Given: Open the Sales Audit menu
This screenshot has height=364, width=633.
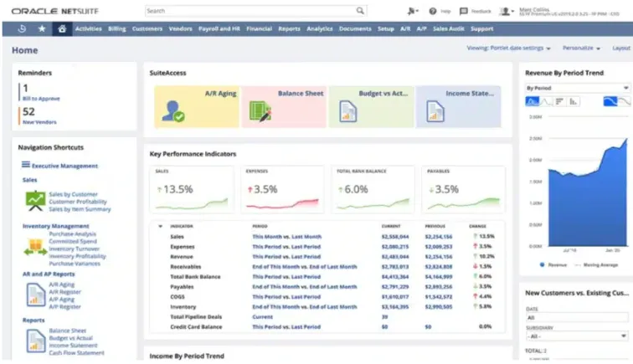Looking at the screenshot, I should [x=449, y=28].
